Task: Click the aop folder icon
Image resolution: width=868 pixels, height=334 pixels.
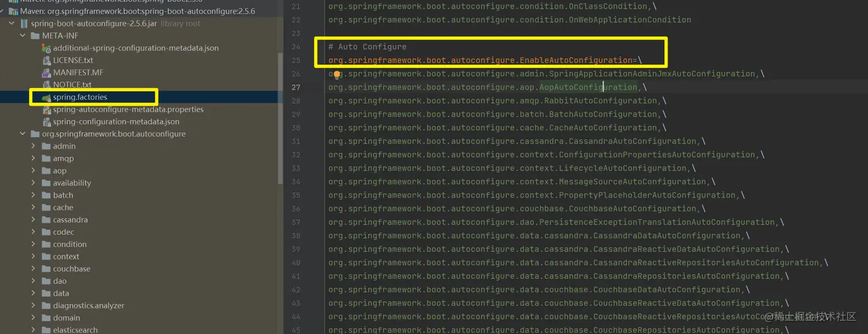Action: [x=46, y=170]
